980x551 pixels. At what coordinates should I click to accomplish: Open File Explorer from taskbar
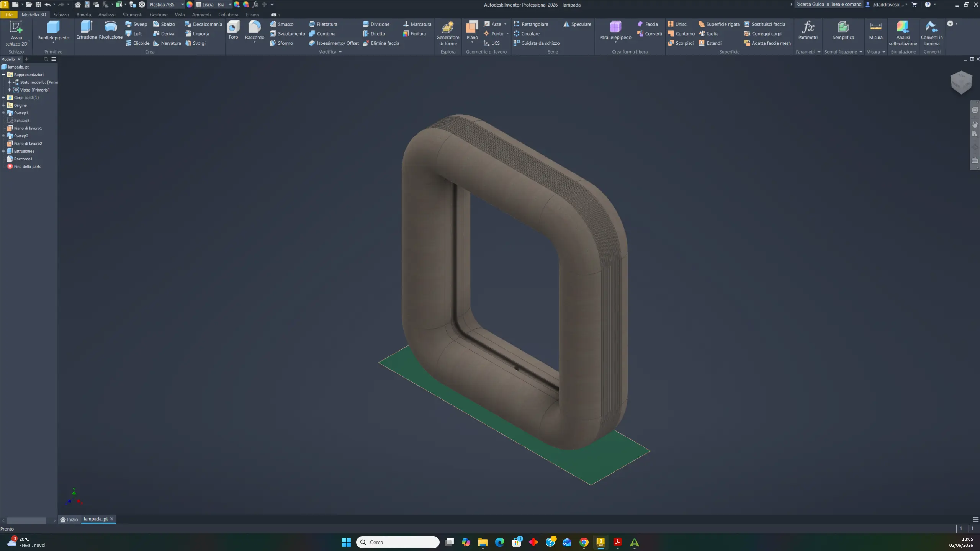[483, 542]
